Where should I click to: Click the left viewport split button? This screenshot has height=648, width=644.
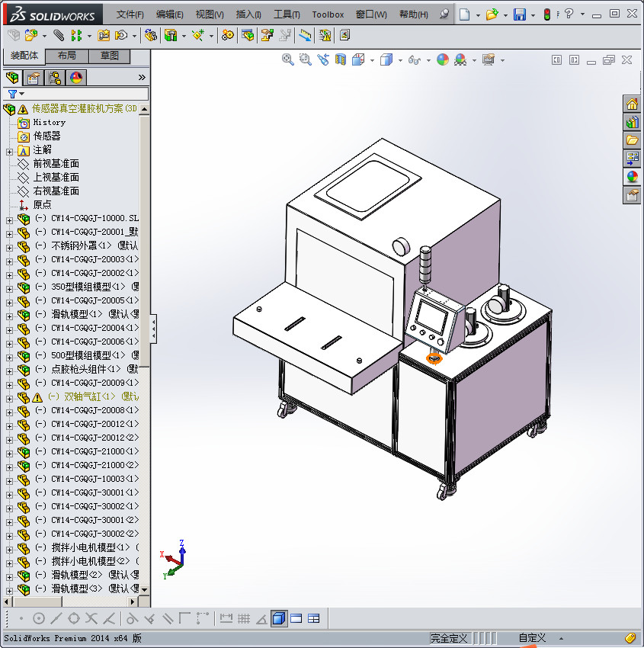pos(556,60)
